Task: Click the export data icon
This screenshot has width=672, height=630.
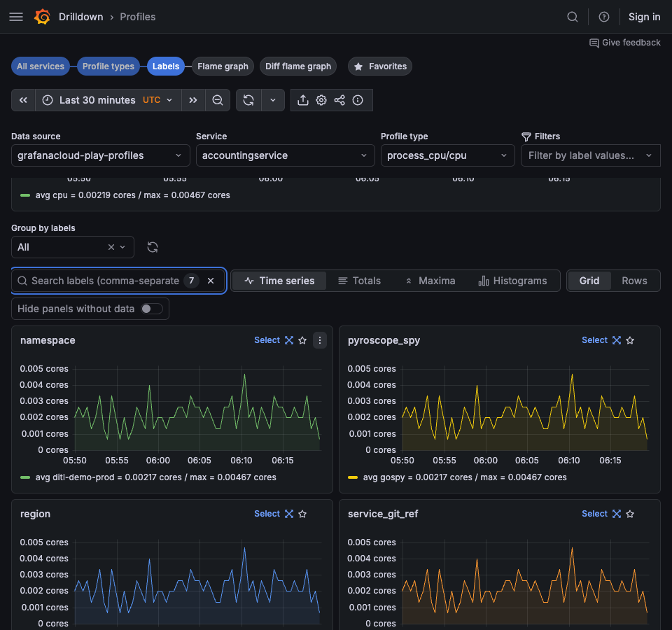Action: tap(303, 100)
